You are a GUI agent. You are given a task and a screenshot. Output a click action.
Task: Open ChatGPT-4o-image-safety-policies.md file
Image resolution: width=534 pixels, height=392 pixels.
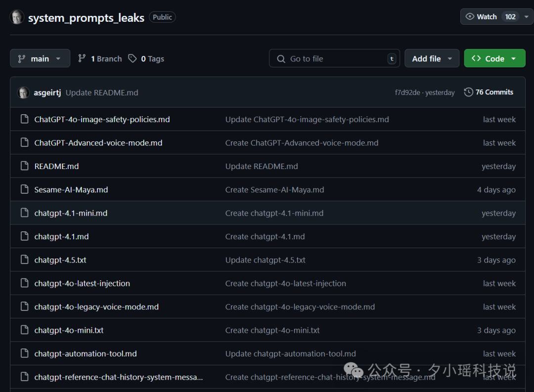click(x=102, y=119)
